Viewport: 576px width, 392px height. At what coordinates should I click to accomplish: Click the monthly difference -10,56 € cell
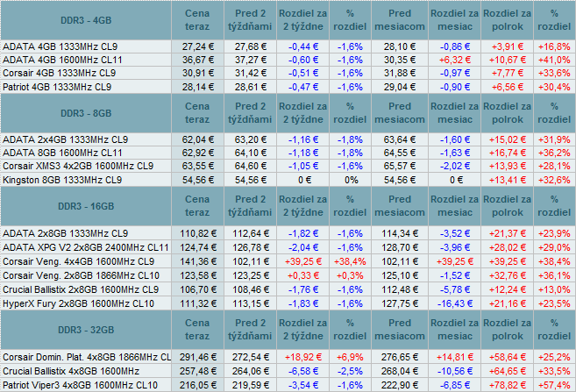pos(455,371)
